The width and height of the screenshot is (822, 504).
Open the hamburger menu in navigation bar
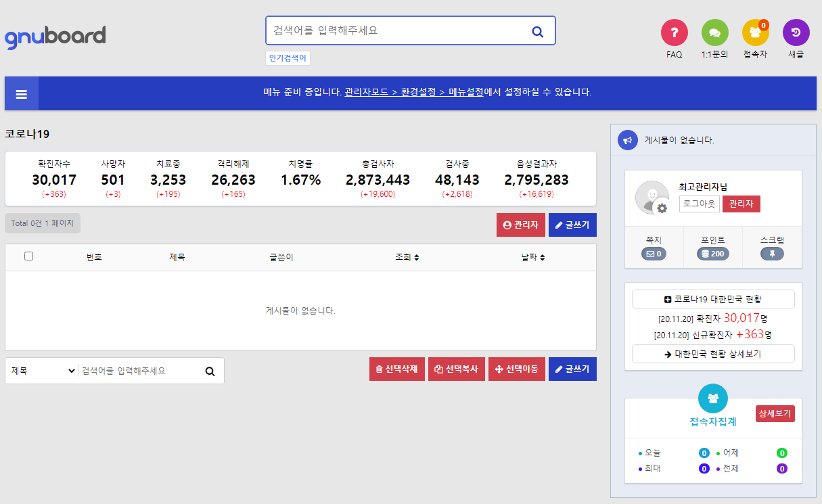(21, 94)
